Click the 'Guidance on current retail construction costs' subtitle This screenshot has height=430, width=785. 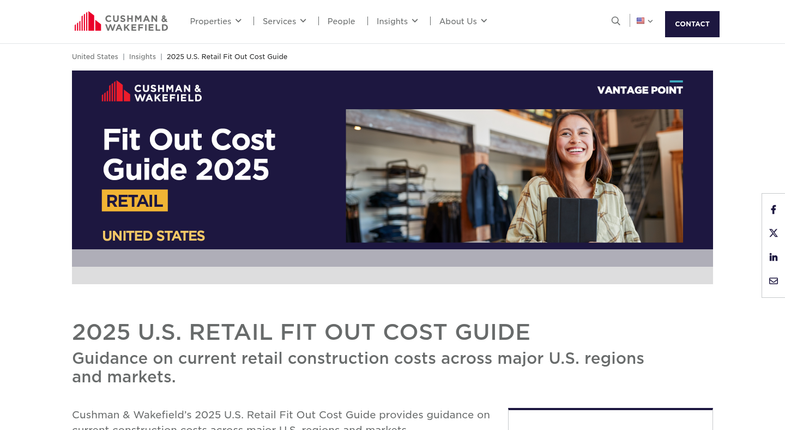(x=358, y=367)
